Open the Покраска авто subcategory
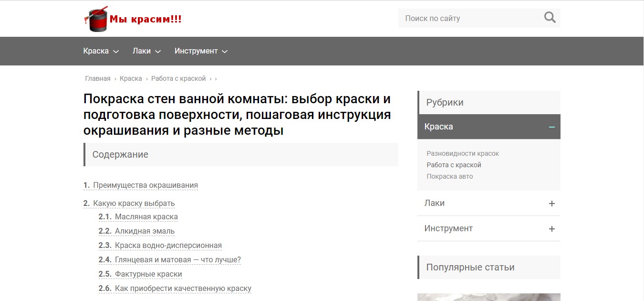The image size is (644, 301). click(x=450, y=176)
